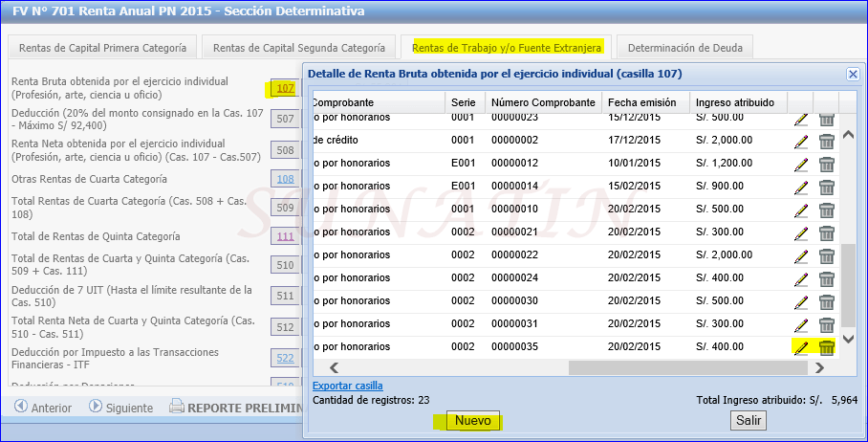868x442 pixels.
Task: Click the horizontal scrollbar thumb of the table
Action: (x=687, y=367)
